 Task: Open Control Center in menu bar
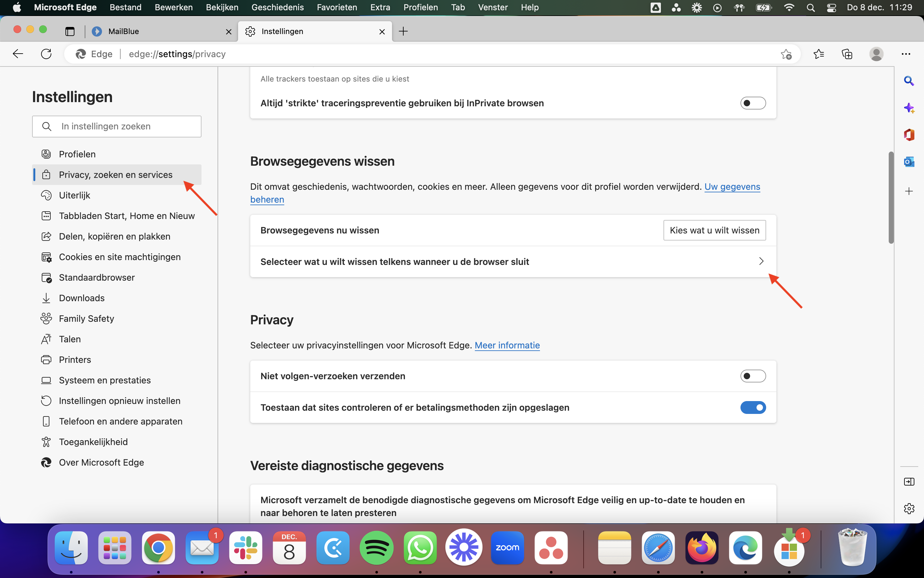pyautogui.click(x=831, y=8)
